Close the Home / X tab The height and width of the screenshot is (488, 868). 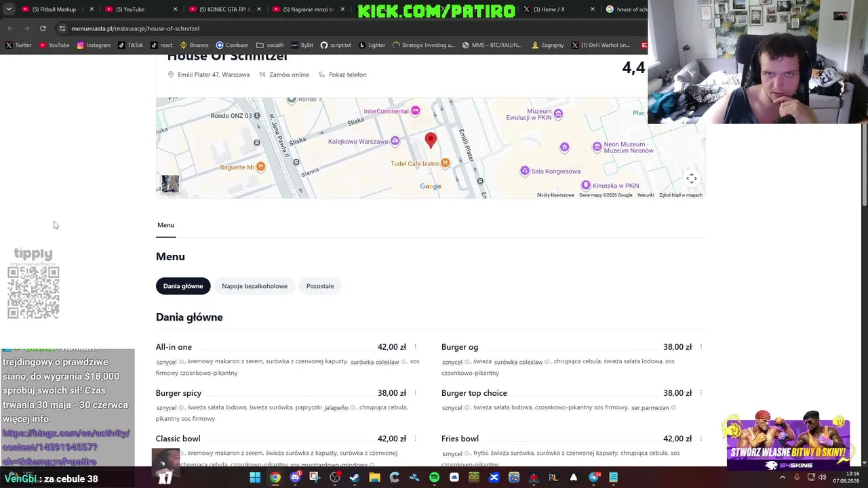(x=592, y=9)
